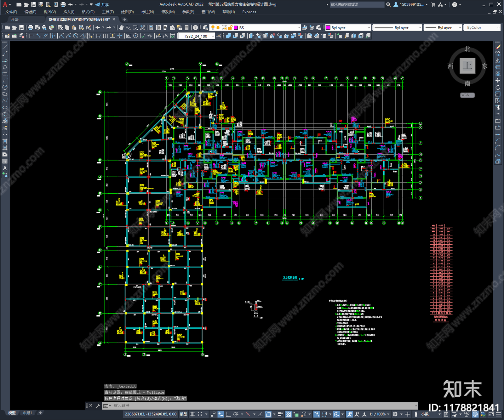The width and height of the screenshot is (504, 420).
Task: Click the Linear dimension icon
Action: (31, 36)
